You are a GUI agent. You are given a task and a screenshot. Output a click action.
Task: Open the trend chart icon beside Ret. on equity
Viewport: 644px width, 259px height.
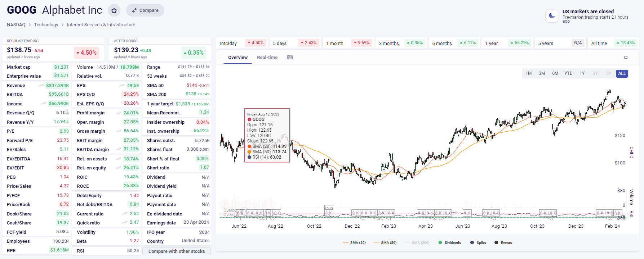pyautogui.click(x=119, y=168)
